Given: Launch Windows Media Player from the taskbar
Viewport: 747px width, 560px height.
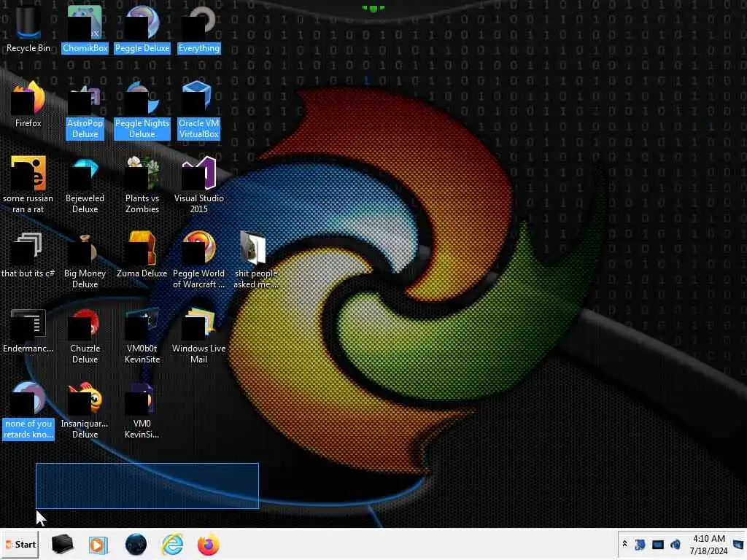Looking at the screenshot, I should pos(98,545).
